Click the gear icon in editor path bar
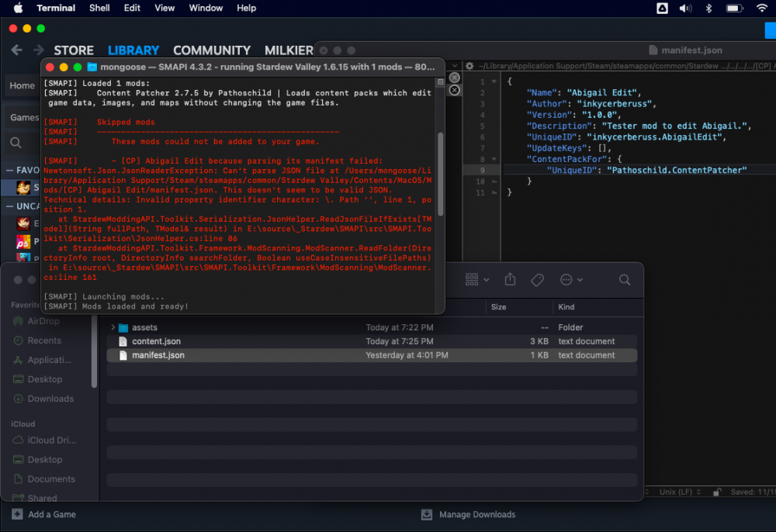Screen dimensions: 776x532 pos(469,67)
